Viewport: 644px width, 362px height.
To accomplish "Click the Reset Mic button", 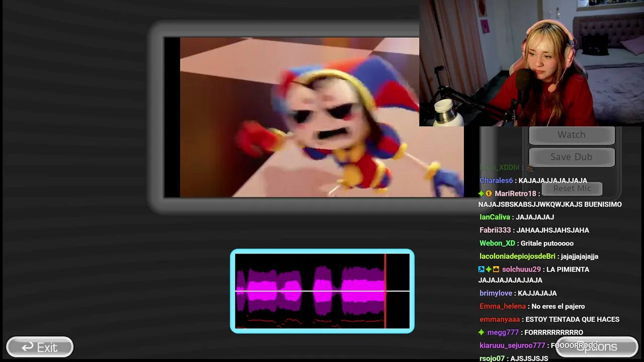I will (572, 189).
